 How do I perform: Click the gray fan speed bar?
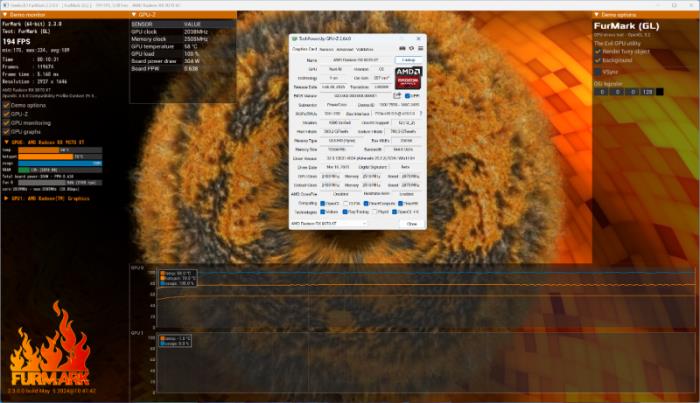[60, 183]
